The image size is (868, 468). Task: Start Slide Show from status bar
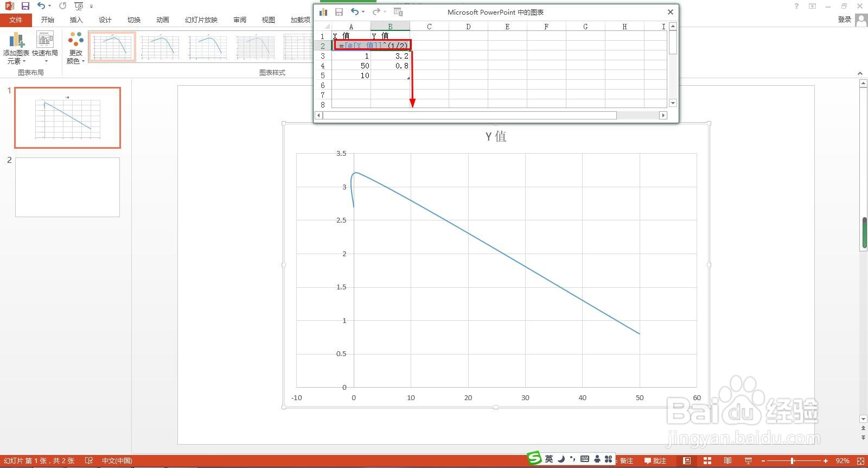[748, 461]
